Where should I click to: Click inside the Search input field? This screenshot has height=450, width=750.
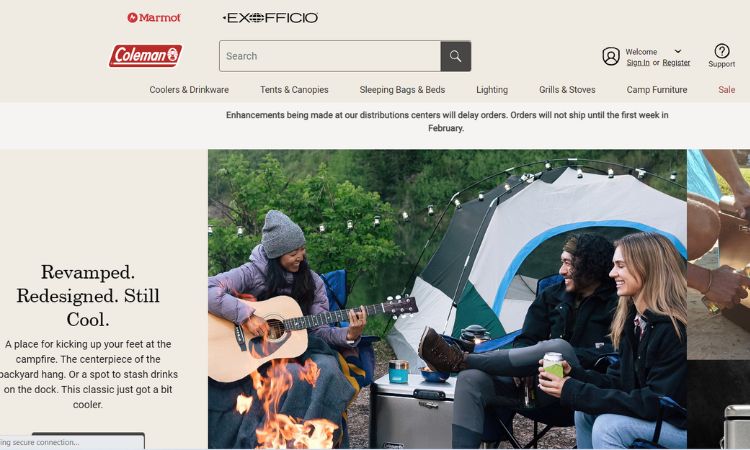(x=330, y=56)
